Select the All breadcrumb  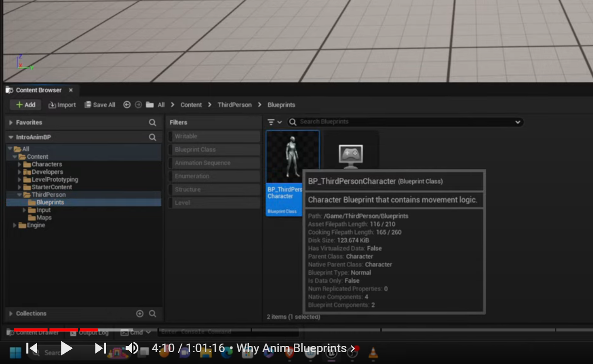point(161,105)
